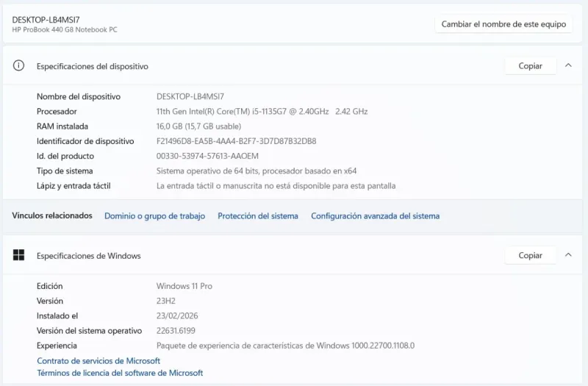Click the Especificaciones de Windows heading
This screenshot has height=386, width=588.
(x=88, y=256)
